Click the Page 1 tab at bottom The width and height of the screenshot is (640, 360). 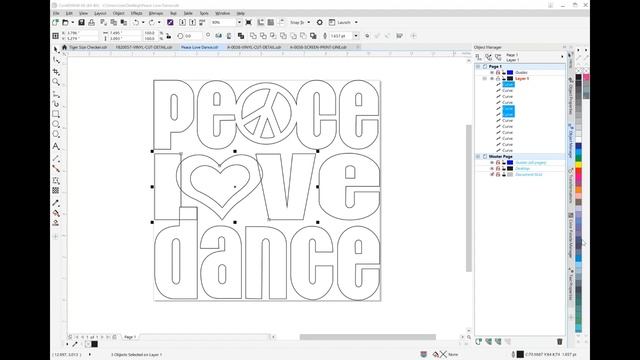coord(130,337)
